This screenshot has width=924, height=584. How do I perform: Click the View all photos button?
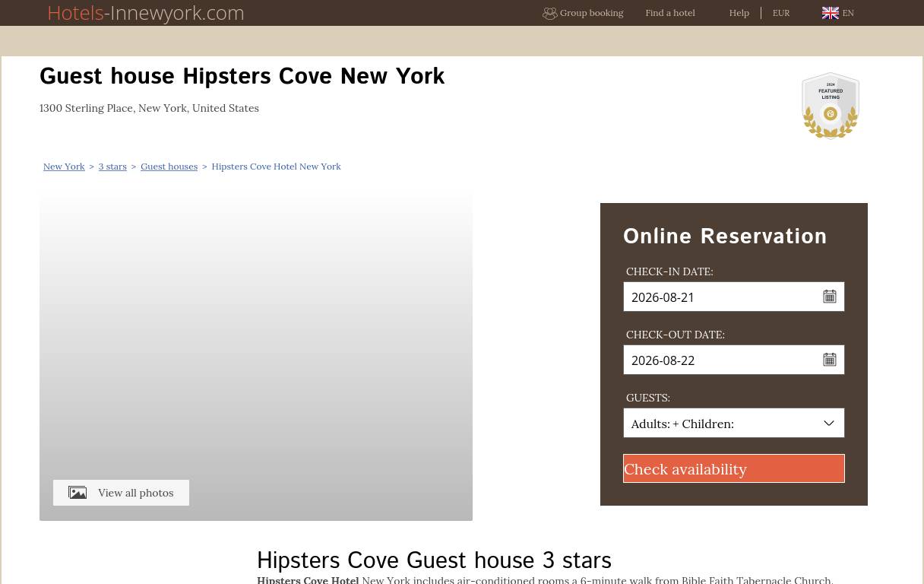(x=121, y=493)
